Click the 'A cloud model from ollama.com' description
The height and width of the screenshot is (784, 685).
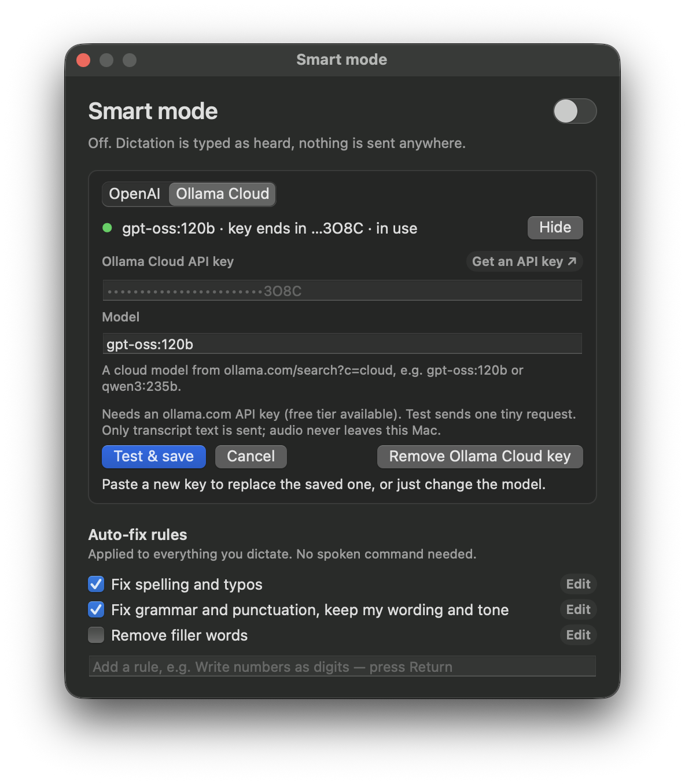312,378
